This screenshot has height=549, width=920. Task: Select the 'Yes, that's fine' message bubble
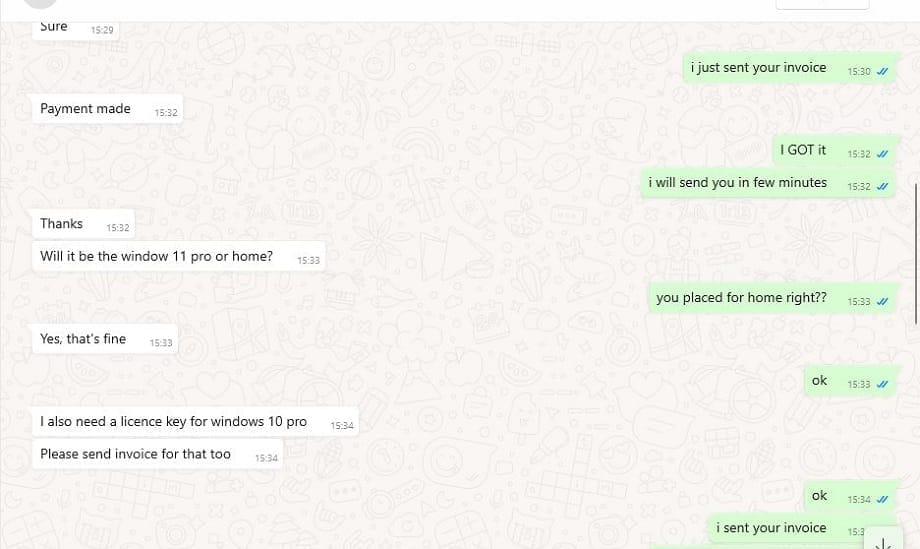click(105, 339)
